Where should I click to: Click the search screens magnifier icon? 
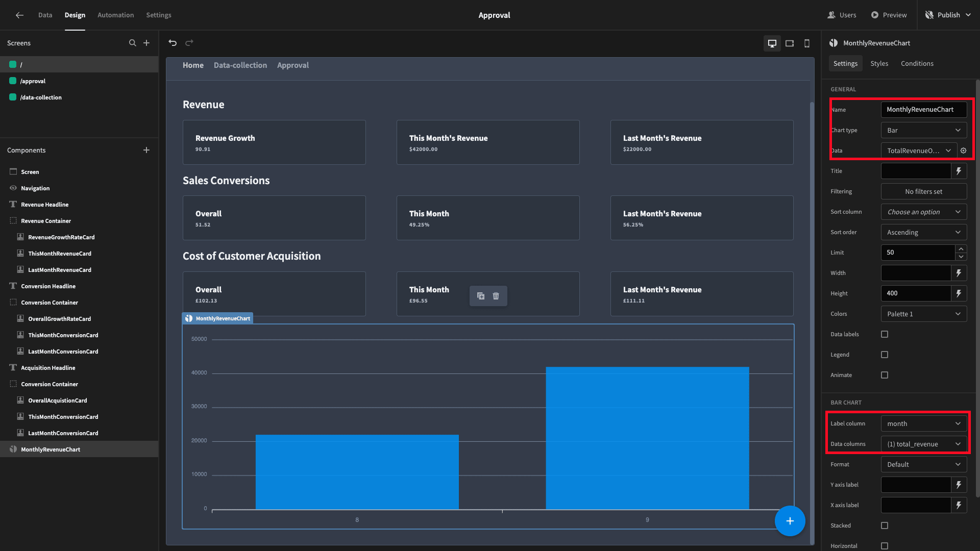(x=133, y=43)
